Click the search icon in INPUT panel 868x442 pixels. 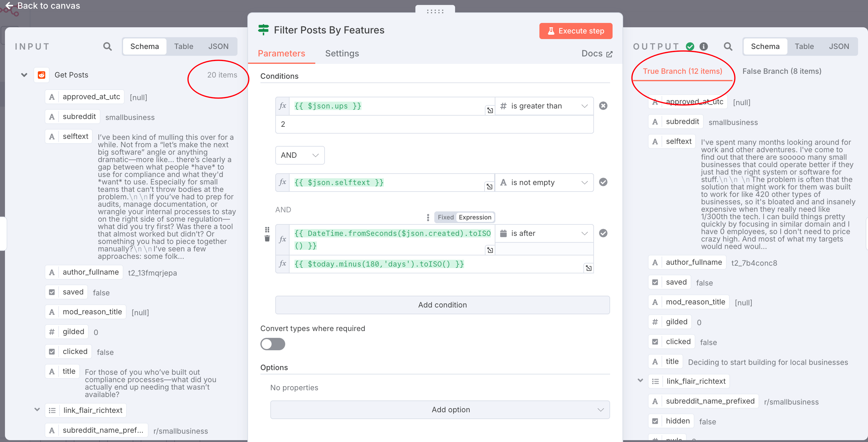click(107, 46)
